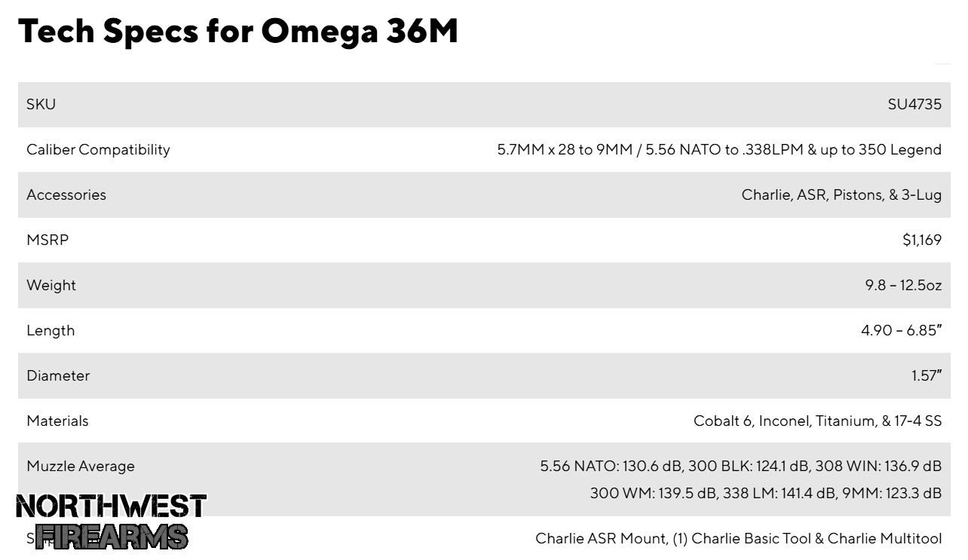Click the 5.7MM x 28 to 9MM caliber text
The height and width of the screenshot is (560, 968).
tap(565, 149)
